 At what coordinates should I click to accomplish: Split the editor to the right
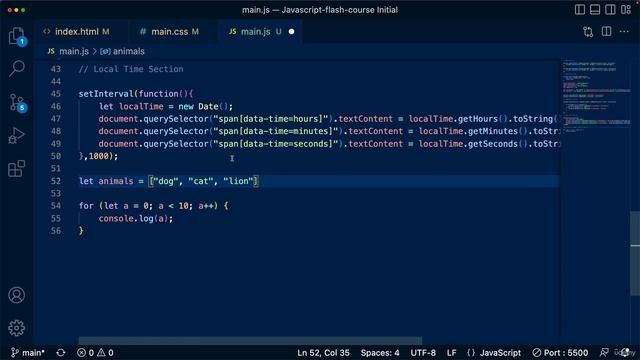(607, 31)
